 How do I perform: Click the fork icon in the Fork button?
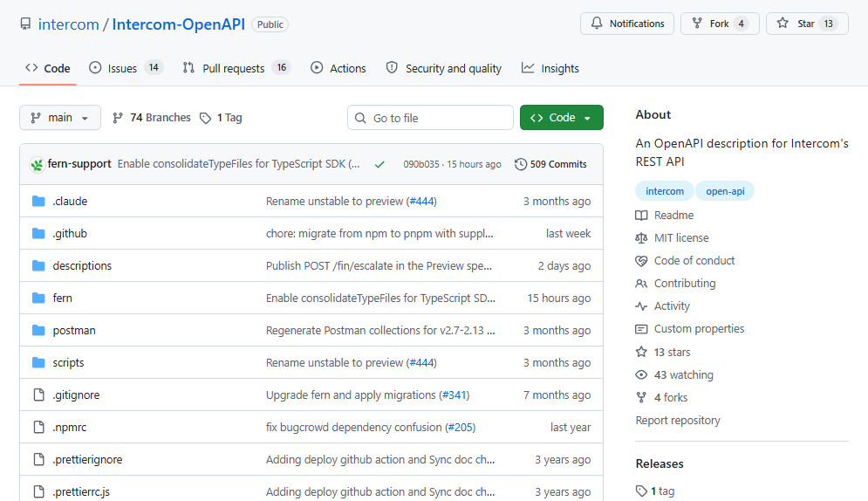click(697, 24)
